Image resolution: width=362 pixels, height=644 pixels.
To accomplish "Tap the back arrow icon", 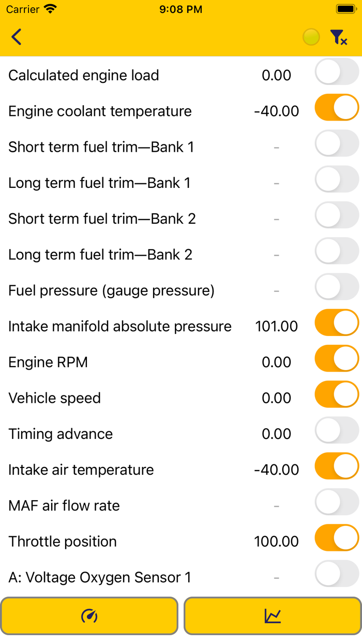I will (x=17, y=37).
